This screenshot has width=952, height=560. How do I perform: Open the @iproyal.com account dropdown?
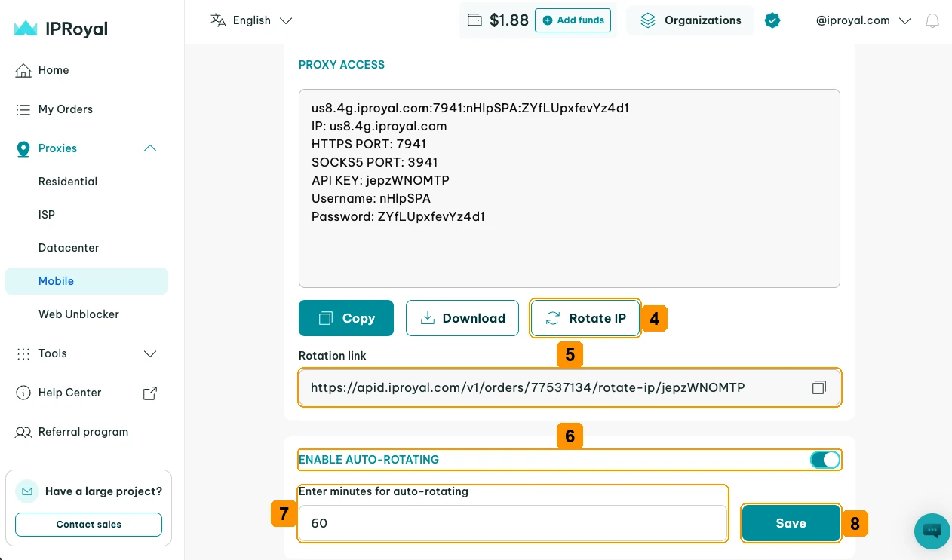tap(864, 20)
